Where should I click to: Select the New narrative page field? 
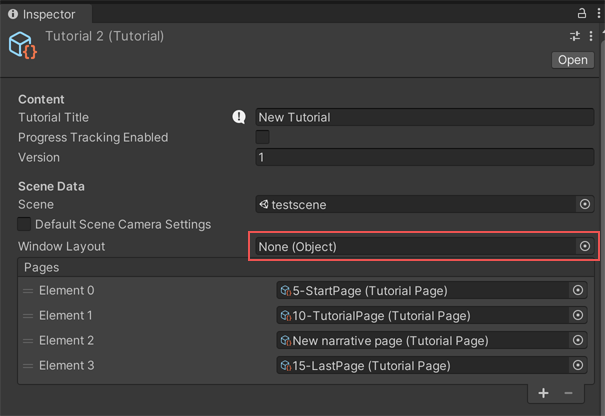pos(422,341)
